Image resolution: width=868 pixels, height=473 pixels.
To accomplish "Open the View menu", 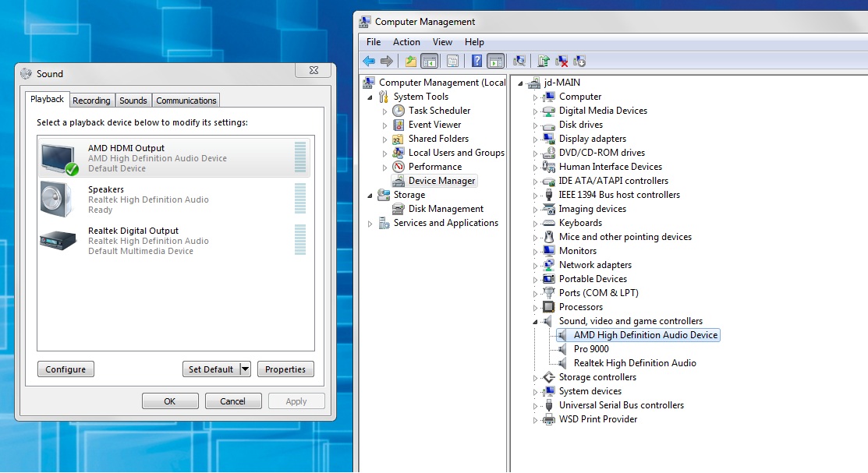I will click(442, 42).
